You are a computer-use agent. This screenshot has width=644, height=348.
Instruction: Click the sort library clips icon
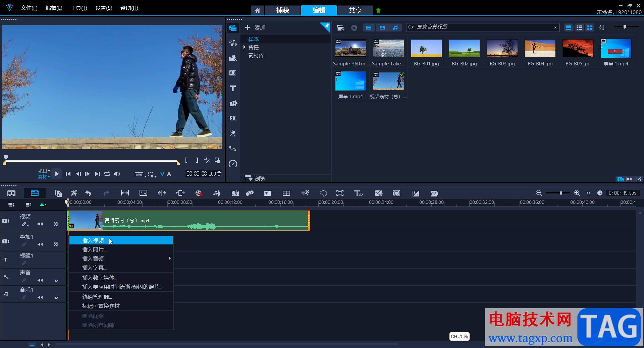coord(602,27)
